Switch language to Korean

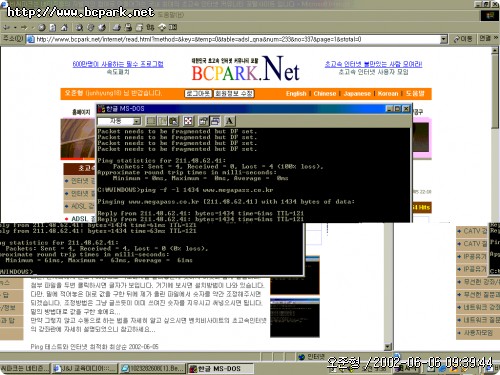coord(388,94)
